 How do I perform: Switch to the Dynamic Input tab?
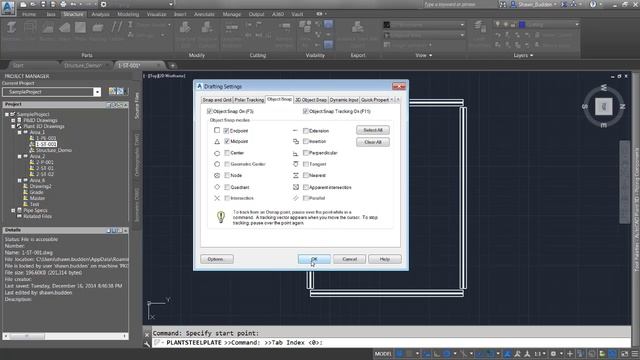pos(344,100)
